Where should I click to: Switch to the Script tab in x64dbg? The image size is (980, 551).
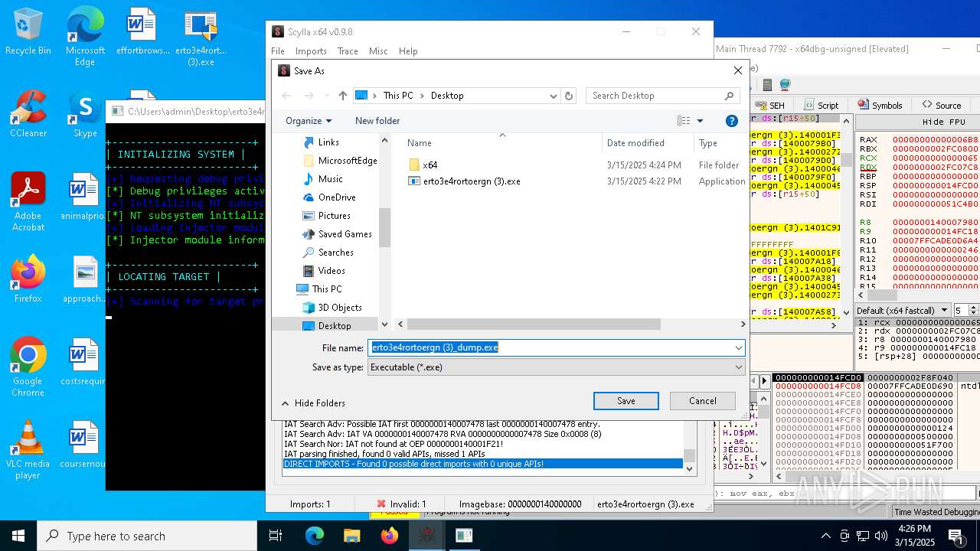821,106
